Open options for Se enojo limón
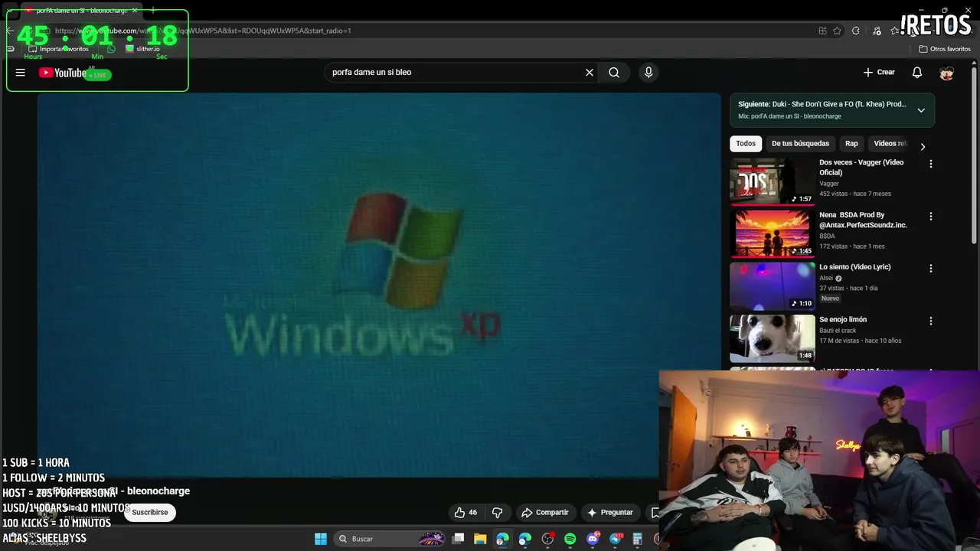The width and height of the screenshot is (980, 551). 931,321
